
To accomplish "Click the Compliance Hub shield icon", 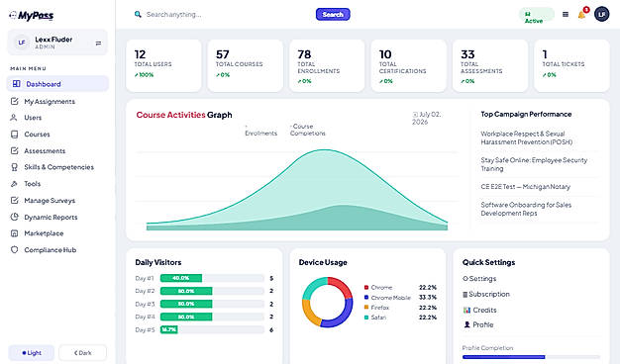I will [15, 250].
